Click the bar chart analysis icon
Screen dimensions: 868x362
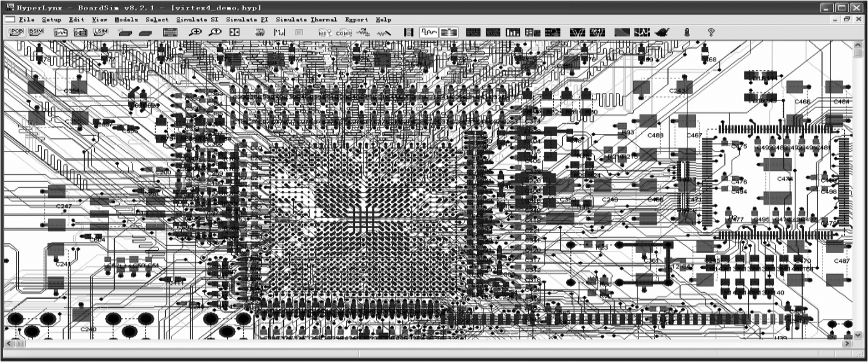coord(513,33)
